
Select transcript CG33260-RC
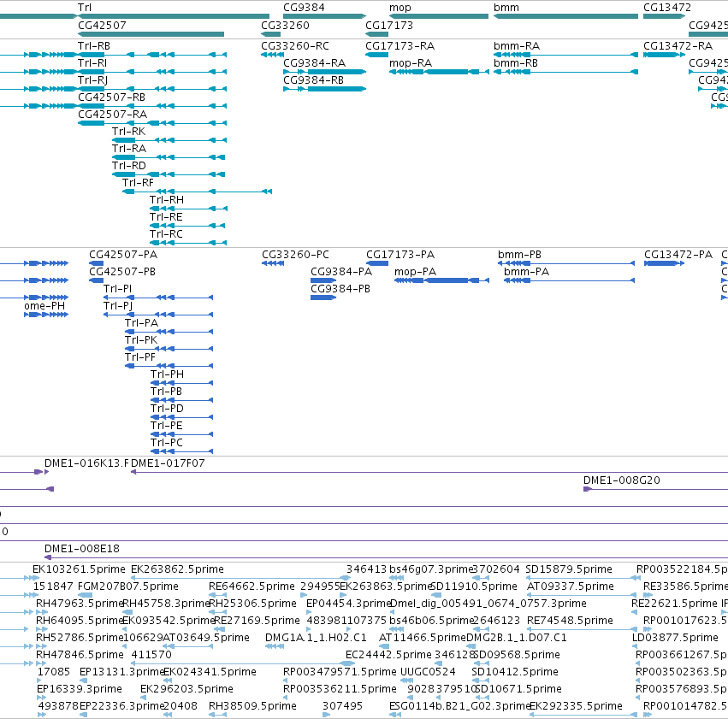coord(295,46)
